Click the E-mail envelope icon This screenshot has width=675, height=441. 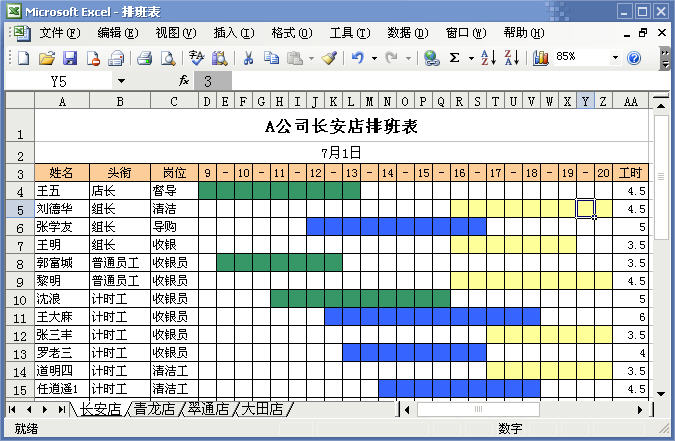pos(116,58)
